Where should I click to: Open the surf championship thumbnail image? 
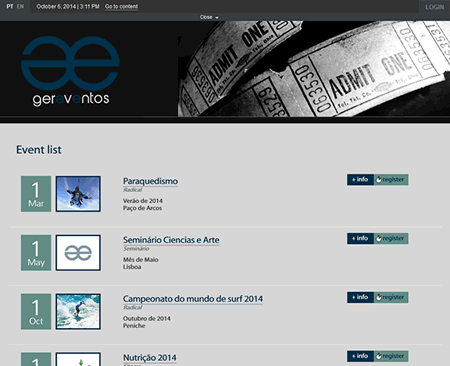click(78, 312)
